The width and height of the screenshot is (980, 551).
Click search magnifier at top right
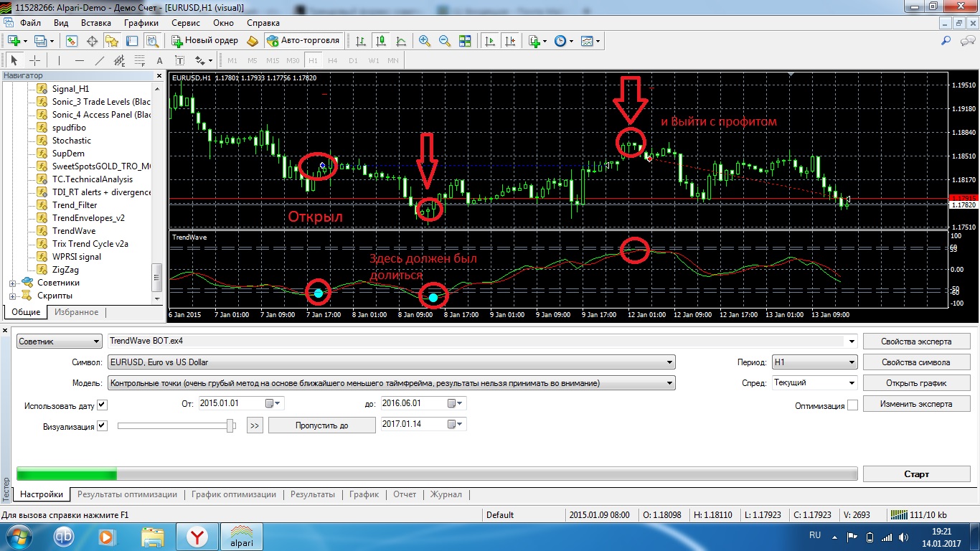[x=946, y=41]
